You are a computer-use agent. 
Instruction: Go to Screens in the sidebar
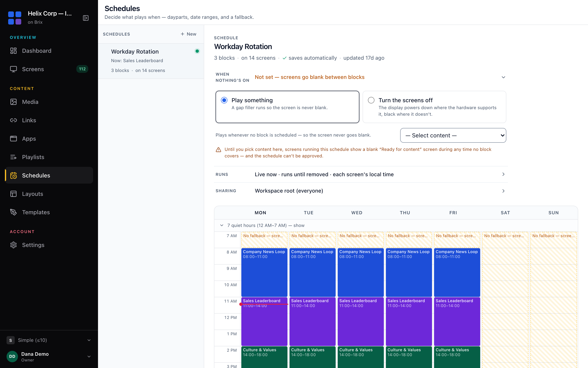49,69
